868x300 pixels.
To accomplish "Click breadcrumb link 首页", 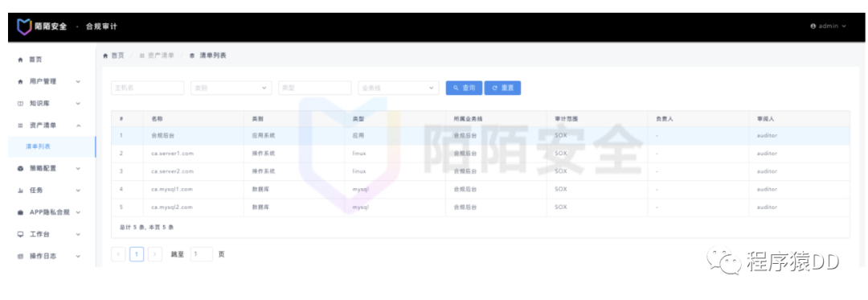I will point(117,55).
